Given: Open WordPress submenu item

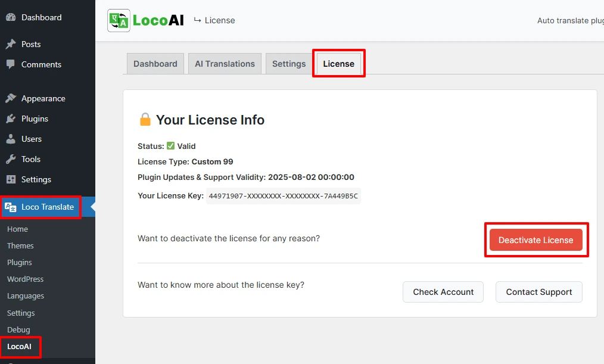Looking at the screenshot, I should tap(26, 279).
